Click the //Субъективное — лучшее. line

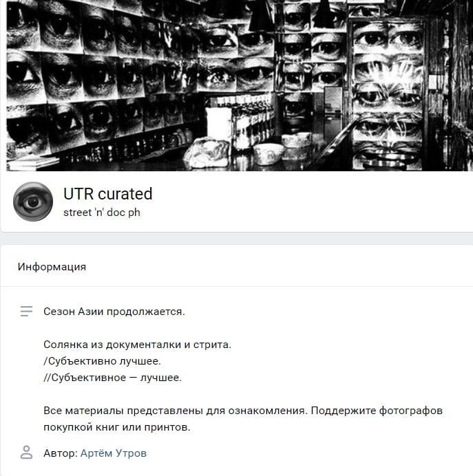pyautogui.click(x=112, y=378)
